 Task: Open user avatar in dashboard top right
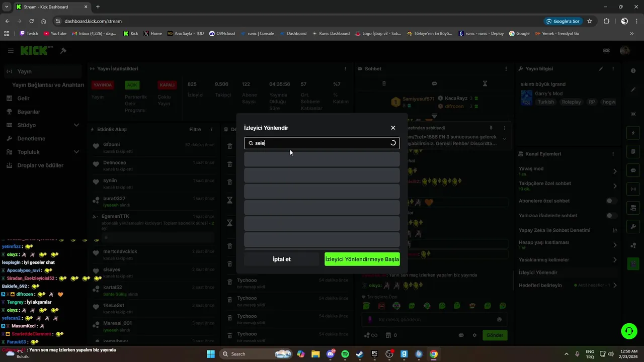[625, 51]
